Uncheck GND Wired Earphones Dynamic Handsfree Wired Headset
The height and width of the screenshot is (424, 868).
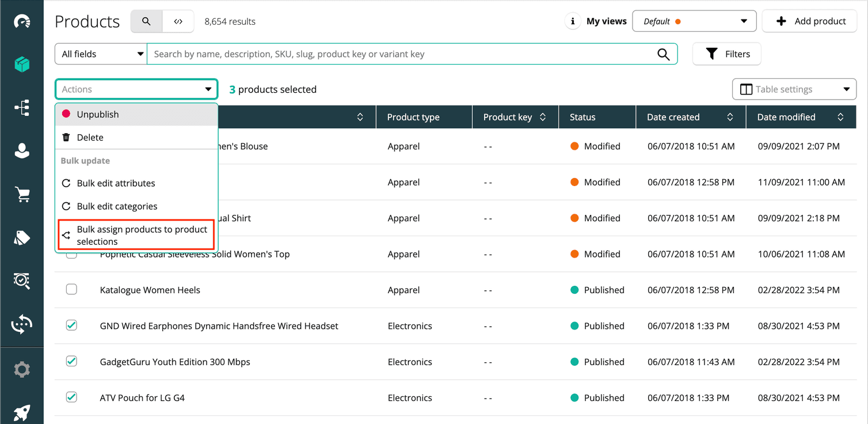tap(71, 325)
